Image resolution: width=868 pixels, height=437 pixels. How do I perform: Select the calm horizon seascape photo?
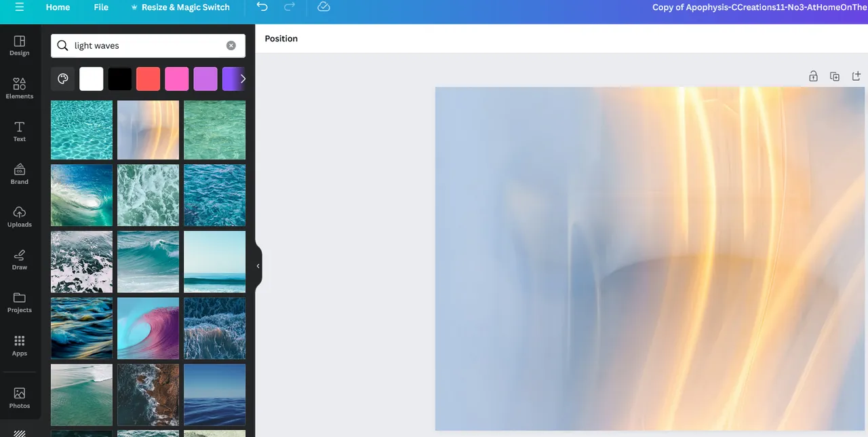point(215,262)
